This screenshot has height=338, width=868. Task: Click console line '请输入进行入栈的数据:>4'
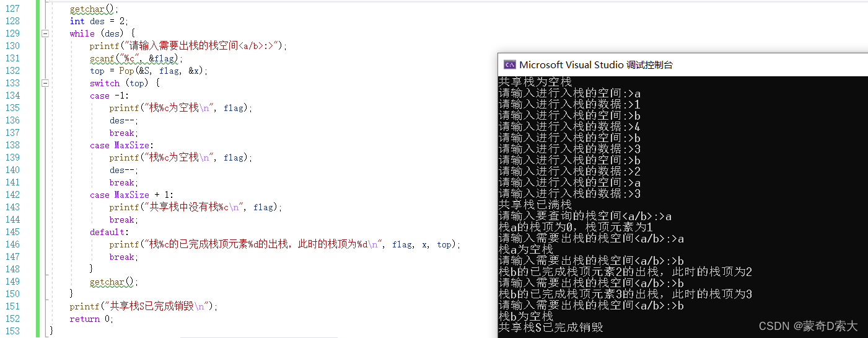click(569, 127)
